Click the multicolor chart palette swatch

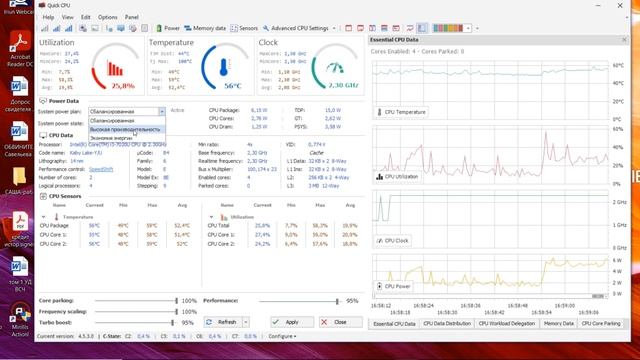[x=448, y=28]
